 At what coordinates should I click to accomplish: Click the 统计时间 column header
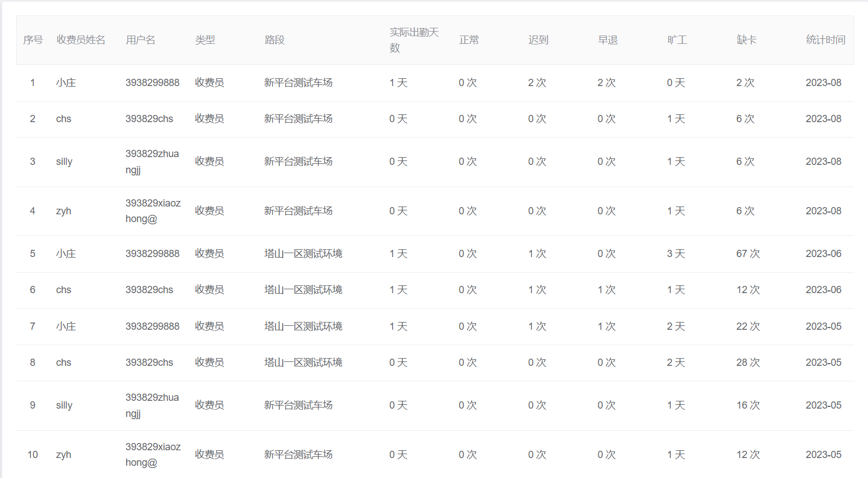click(825, 40)
